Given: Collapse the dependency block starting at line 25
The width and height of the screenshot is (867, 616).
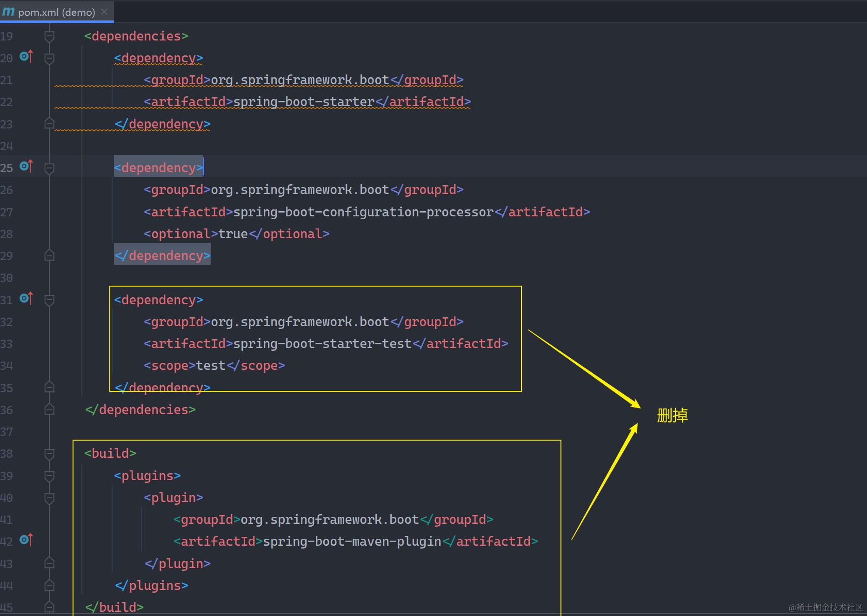Looking at the screenshot, I should pos(49,168).
